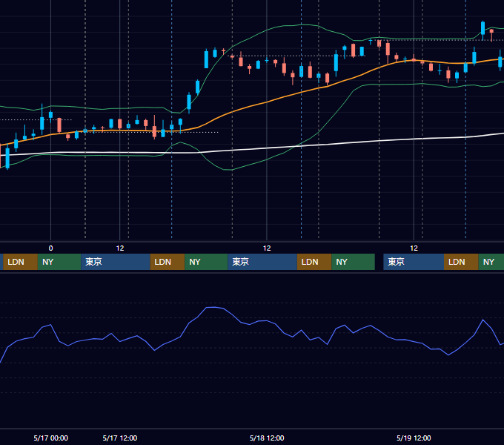The image size is (504, 445).
Task: Click the 5/17 12:00 date label
Action: click(x=120, y=438)
